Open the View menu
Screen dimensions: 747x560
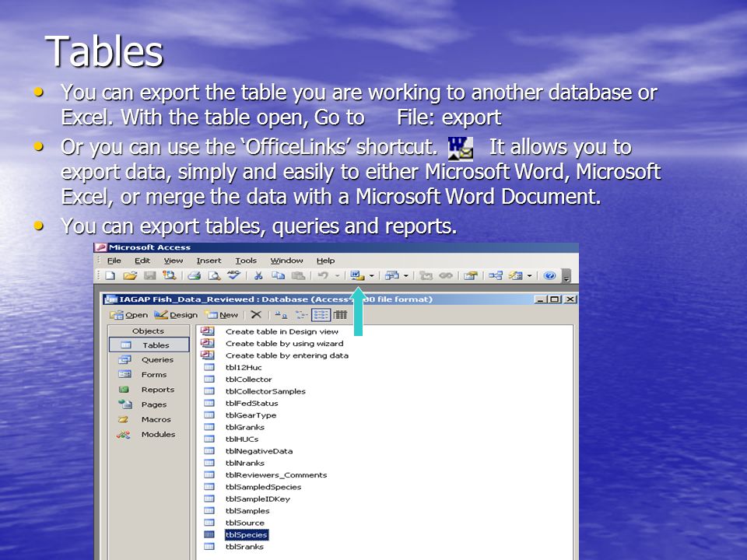tap(173, 261)
